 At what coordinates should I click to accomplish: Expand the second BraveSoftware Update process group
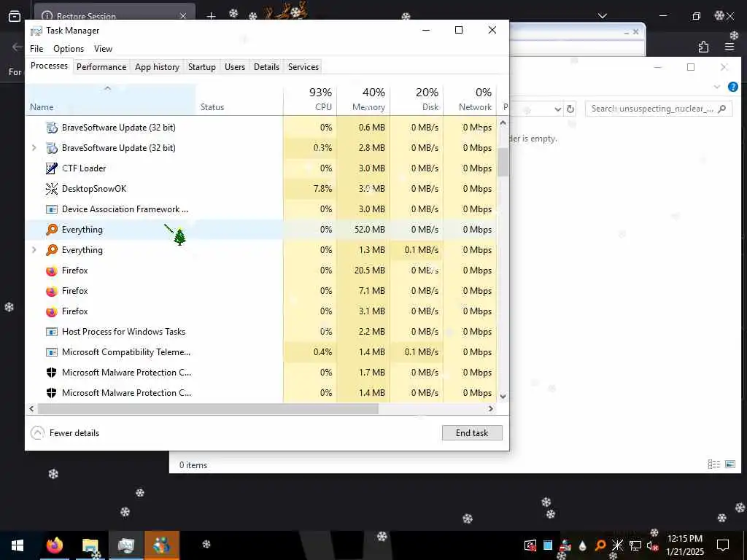(x=34, y=148)
